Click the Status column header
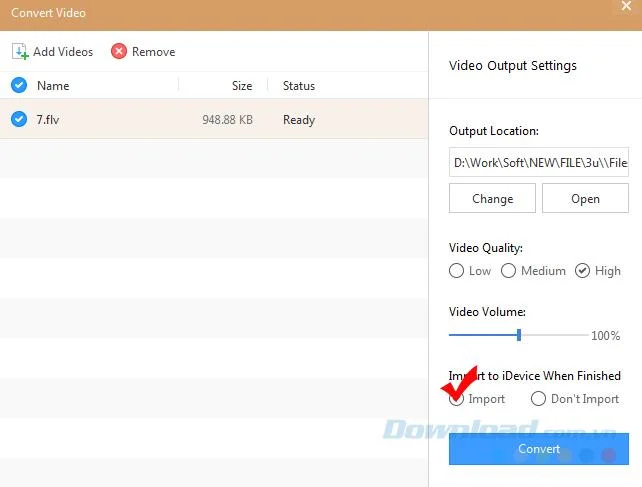 [299, 86]
